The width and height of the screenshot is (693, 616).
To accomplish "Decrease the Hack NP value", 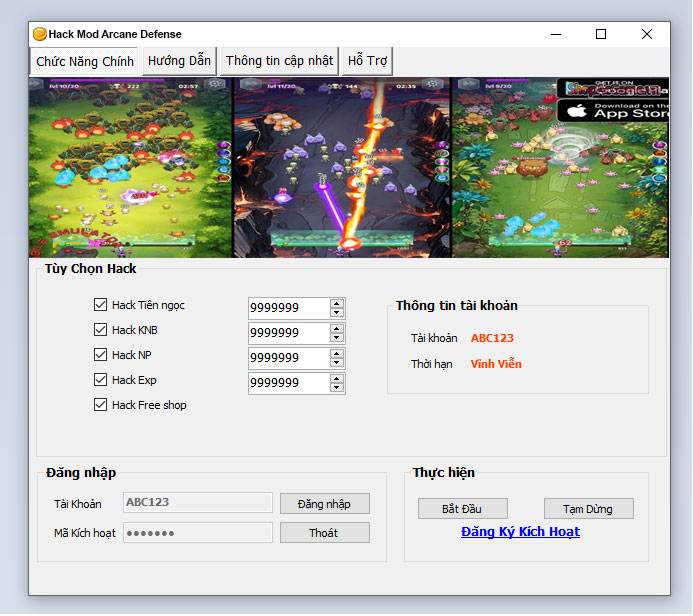I will point(337,362).
